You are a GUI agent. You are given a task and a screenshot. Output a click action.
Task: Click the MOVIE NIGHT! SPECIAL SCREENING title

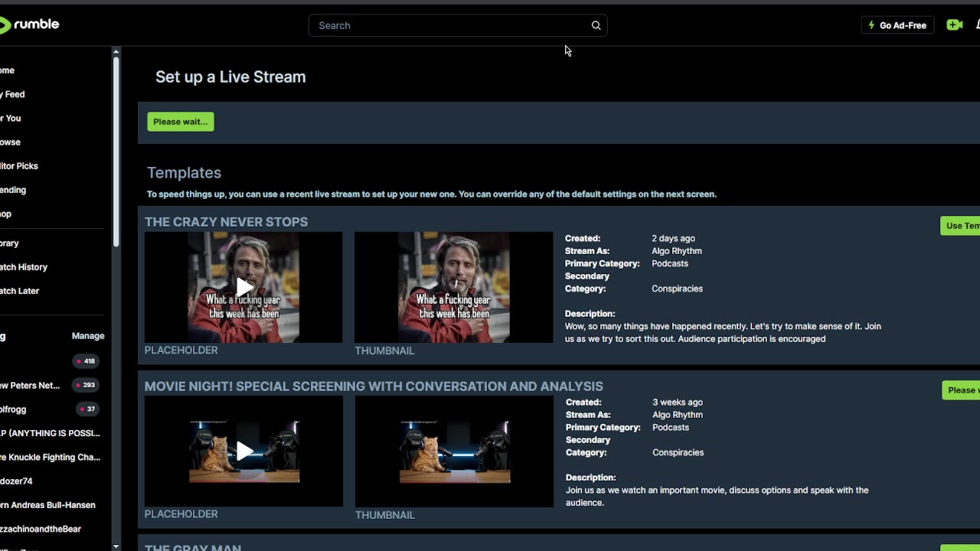click(x=374, y=386)
